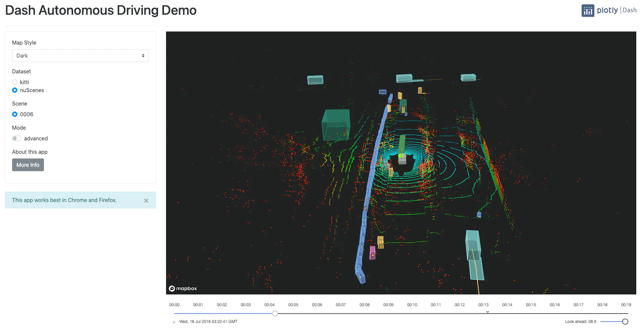Toggle the advanced mode switch

(17, 138)
